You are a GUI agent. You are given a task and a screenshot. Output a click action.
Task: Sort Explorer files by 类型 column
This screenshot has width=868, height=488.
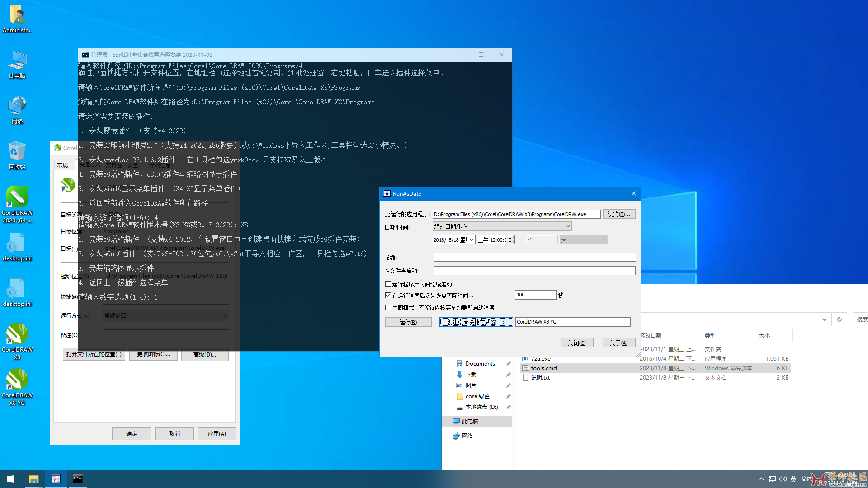[x=710, y=336]
